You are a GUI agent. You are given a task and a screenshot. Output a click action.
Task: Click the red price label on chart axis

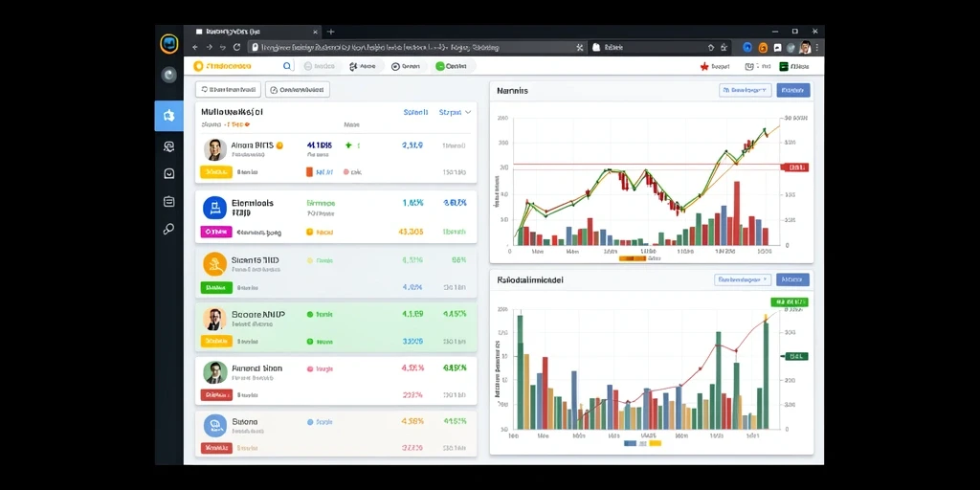pos(795,167)
